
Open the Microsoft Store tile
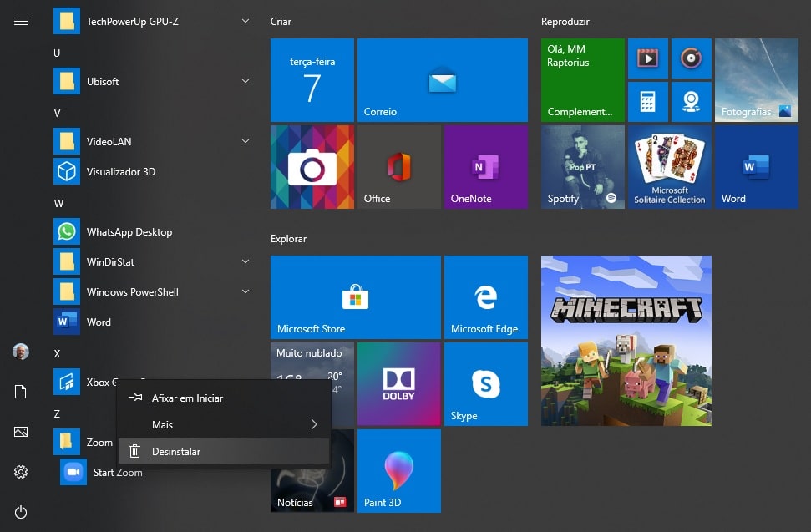356,297
